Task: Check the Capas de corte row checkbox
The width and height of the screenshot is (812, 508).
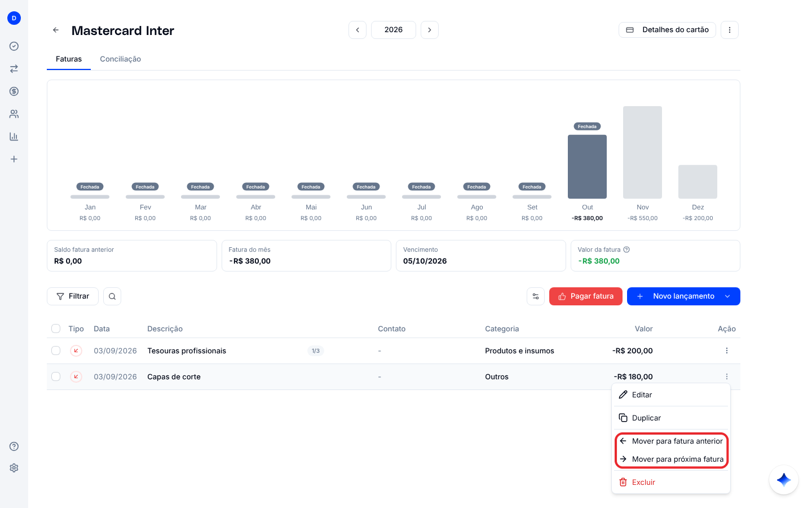Action: pos(56,376)
